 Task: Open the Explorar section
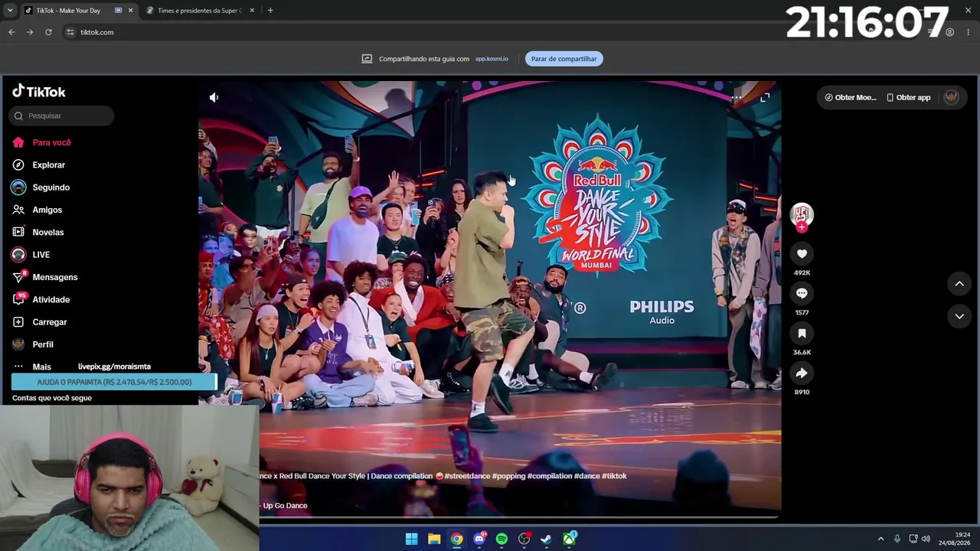39,165
